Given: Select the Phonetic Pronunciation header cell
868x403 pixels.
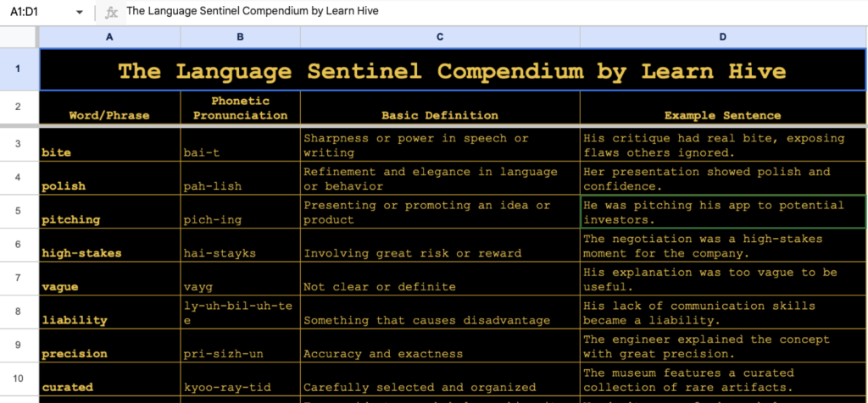Looking at the screenshot, I should (240, 108).
